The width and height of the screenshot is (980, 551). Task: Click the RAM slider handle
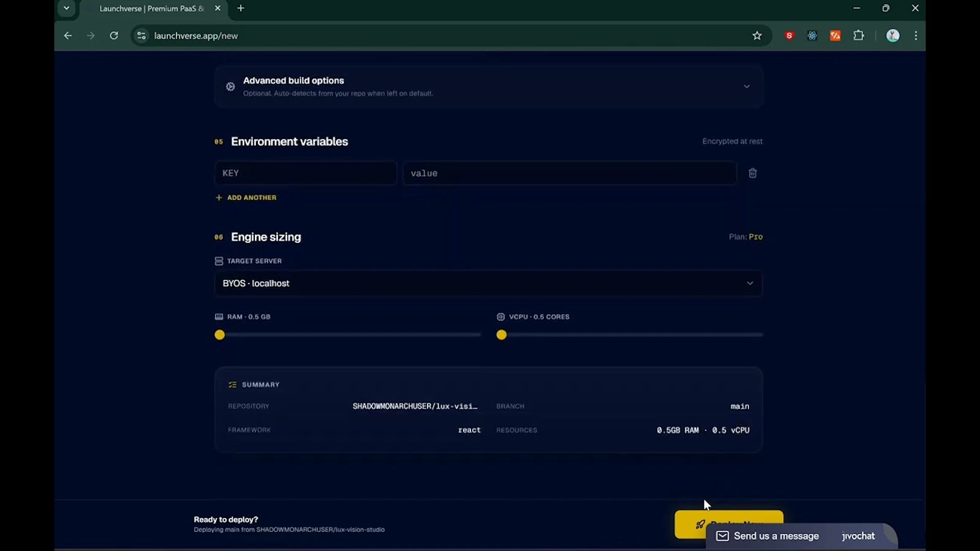220,335
